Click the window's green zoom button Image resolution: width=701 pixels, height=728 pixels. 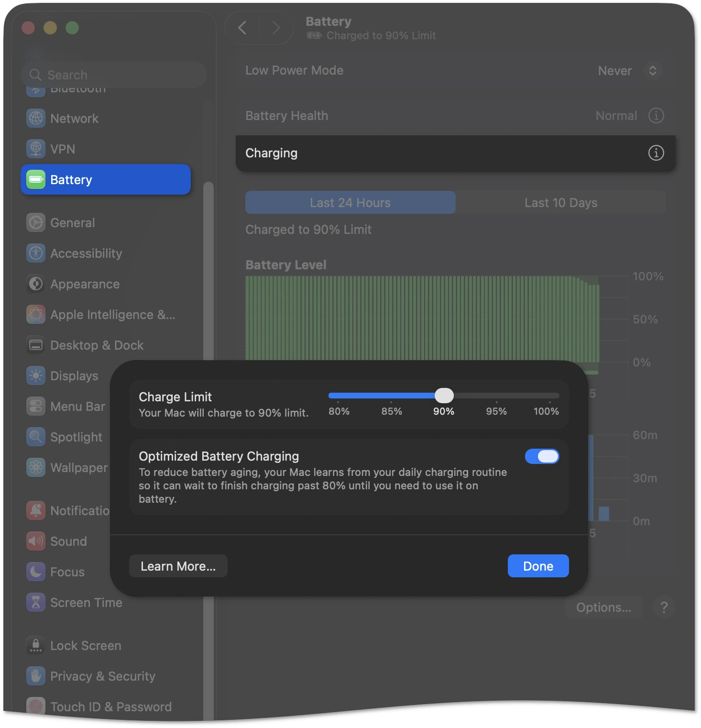coord(72,28)
